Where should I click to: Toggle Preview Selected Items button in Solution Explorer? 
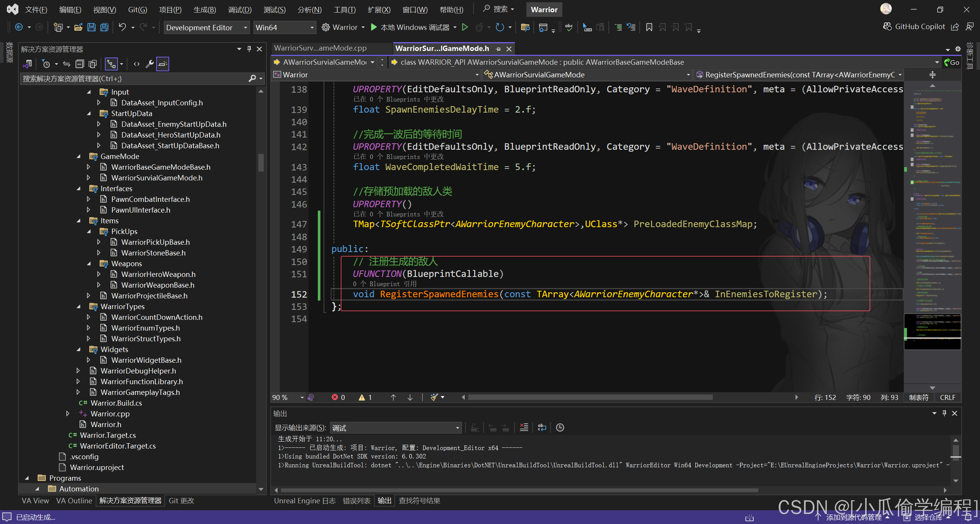(x=163, y=64)
